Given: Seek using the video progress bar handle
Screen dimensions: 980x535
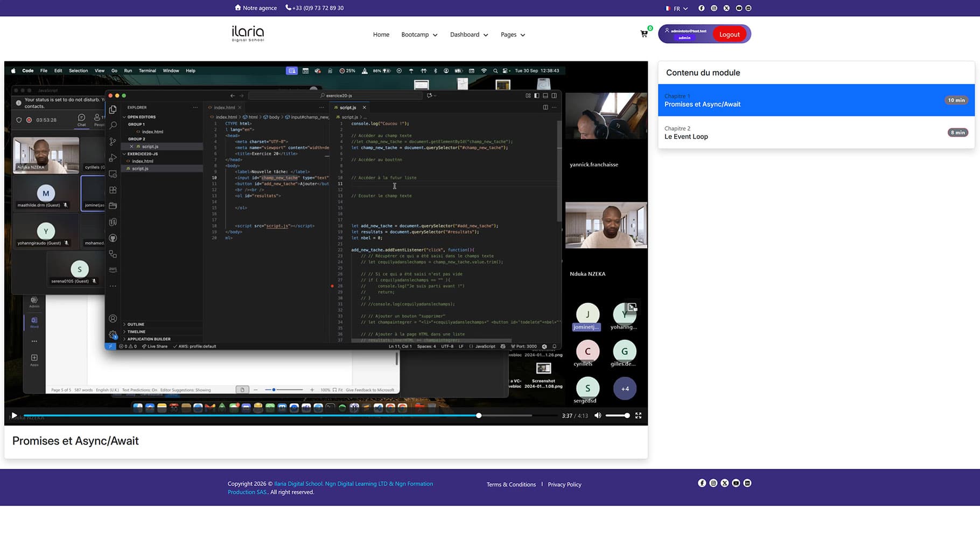Looking at the screenshot, I should (x=479, y=415).
